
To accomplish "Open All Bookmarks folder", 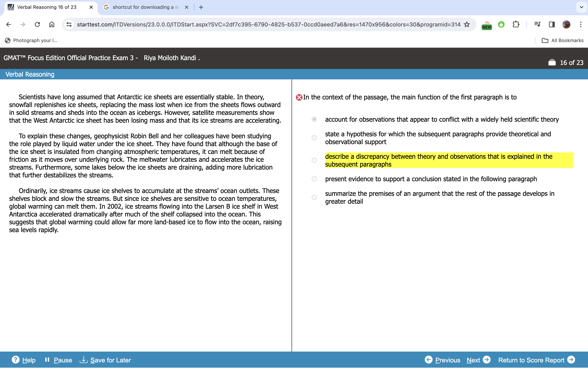I will (x=563, y=40).
